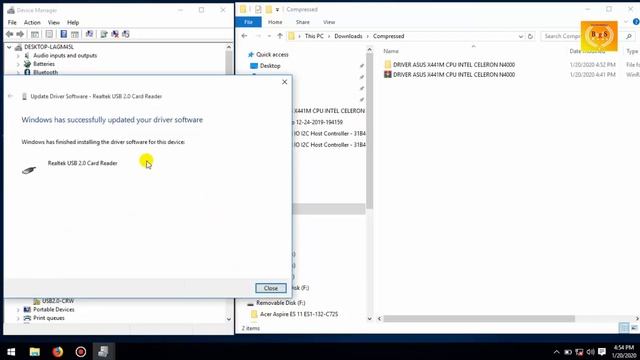Viewport: 640px width, 360px height.
Task: Open recent locations dropdown in File Explorer
Action: tap(269, 36)
